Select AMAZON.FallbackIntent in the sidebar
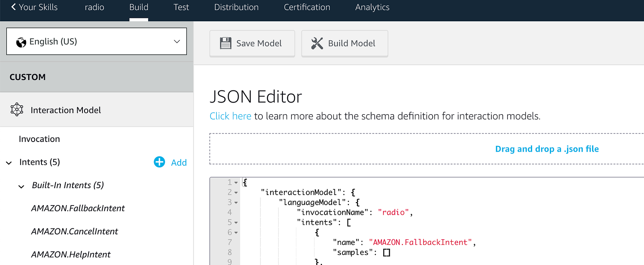The height and width of the screenshot is (265, 644). point(78,208)
